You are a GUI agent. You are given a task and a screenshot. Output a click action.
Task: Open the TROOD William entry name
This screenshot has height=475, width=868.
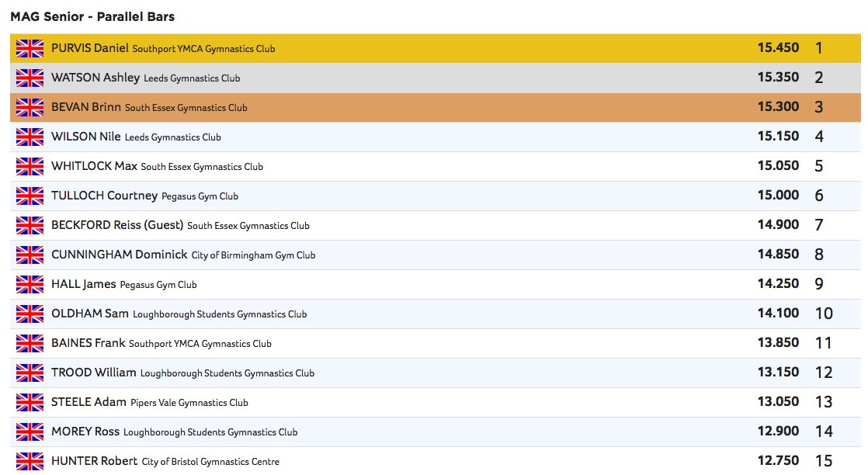coord(93,373)
